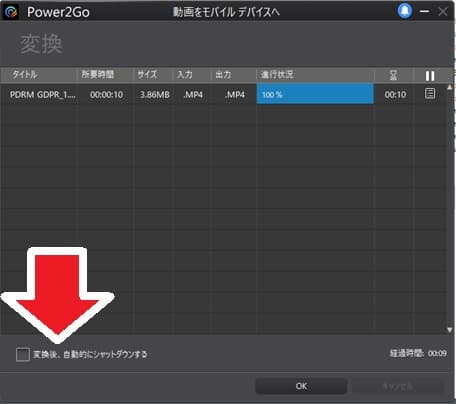Enable auto shutdown after conversion checkbox
This screenshot has width=456, height=404.
(23, 355)
